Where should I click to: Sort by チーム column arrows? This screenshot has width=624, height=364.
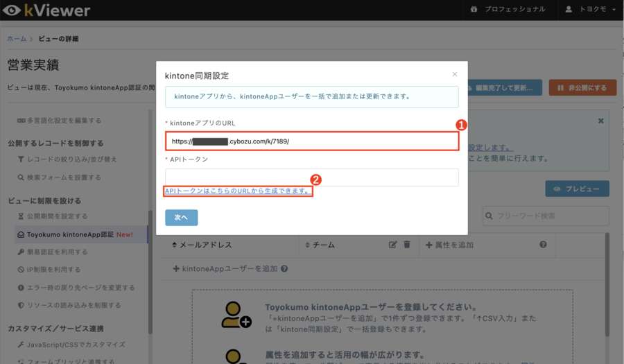[x=307, y=245]
